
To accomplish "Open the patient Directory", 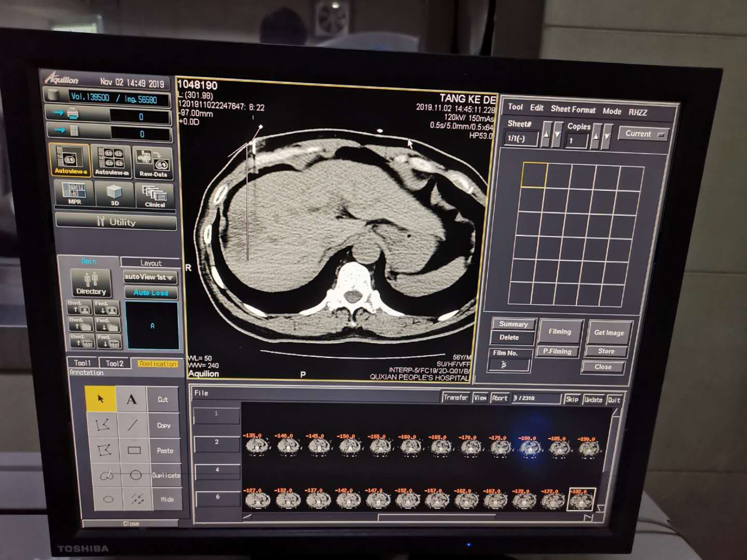I will (x=91, y=284).
